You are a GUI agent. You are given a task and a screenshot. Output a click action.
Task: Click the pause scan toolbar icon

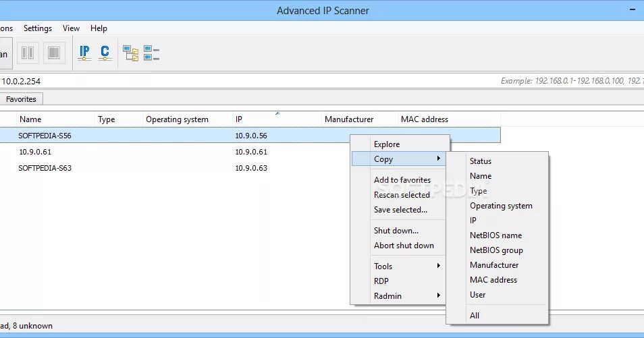(x=28, y=53)
